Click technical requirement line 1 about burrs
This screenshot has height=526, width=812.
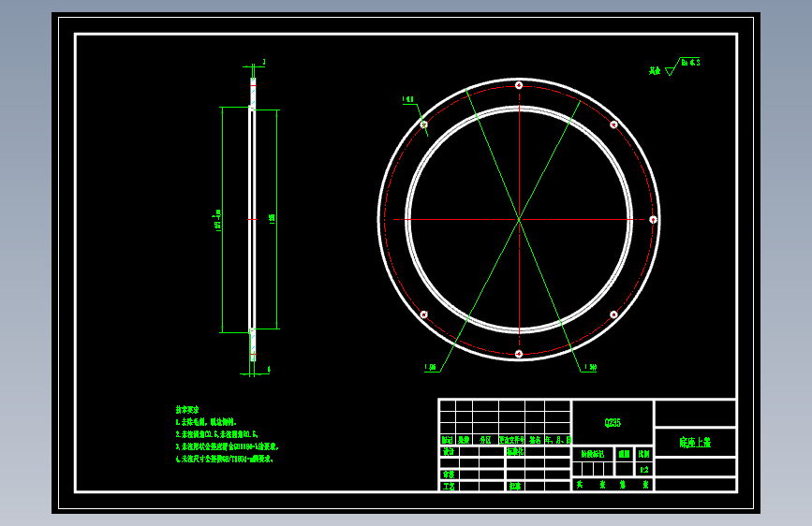click(206, 422)
